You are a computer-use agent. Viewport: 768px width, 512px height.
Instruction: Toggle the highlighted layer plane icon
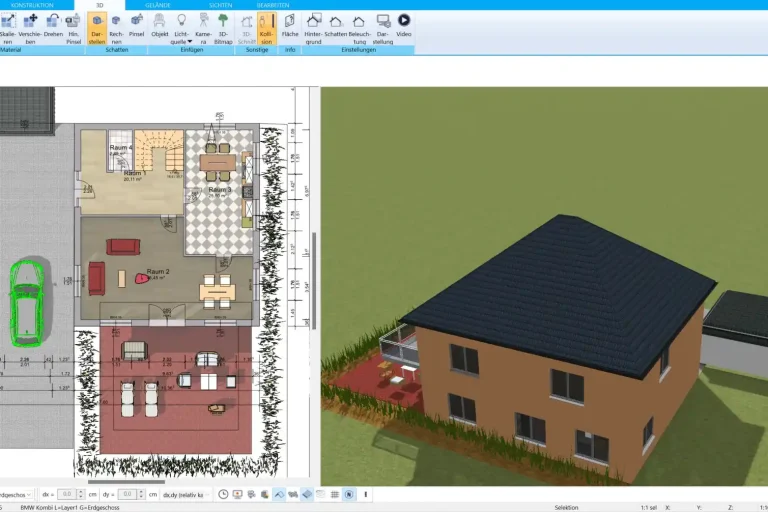307,494
